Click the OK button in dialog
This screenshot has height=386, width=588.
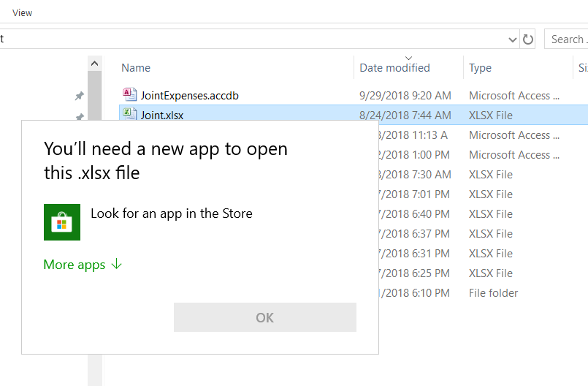[x=264, y=317]
